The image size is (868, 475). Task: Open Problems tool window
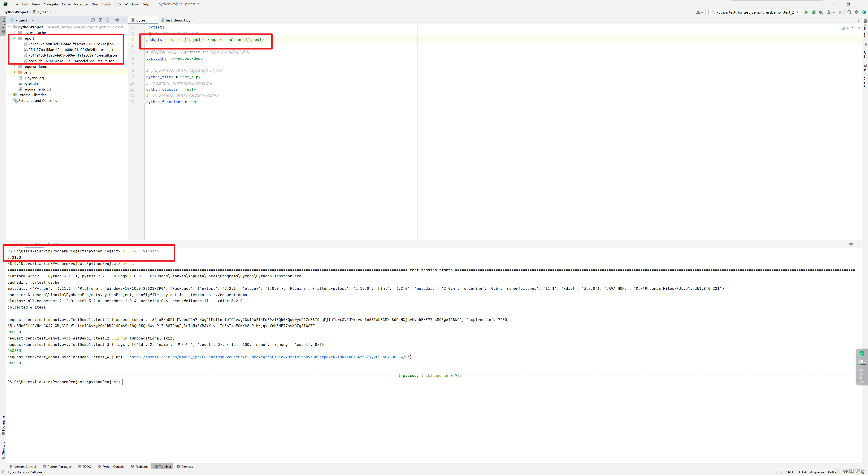139,467
